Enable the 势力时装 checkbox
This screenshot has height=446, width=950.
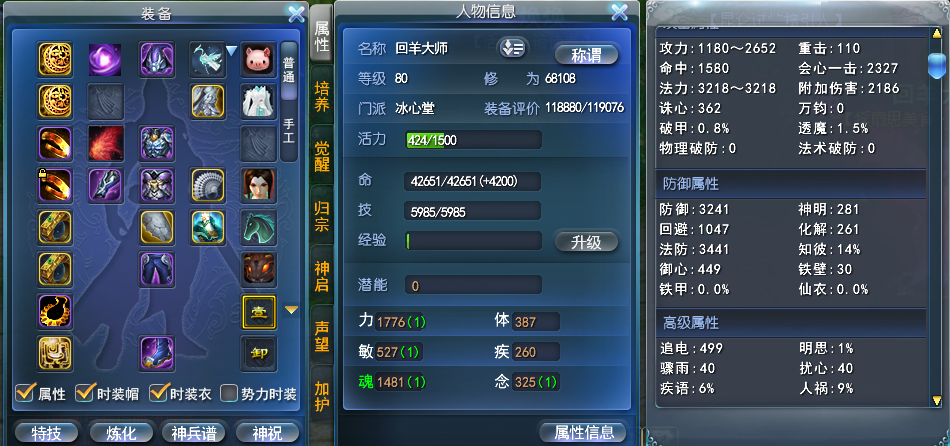pos(229,393)
